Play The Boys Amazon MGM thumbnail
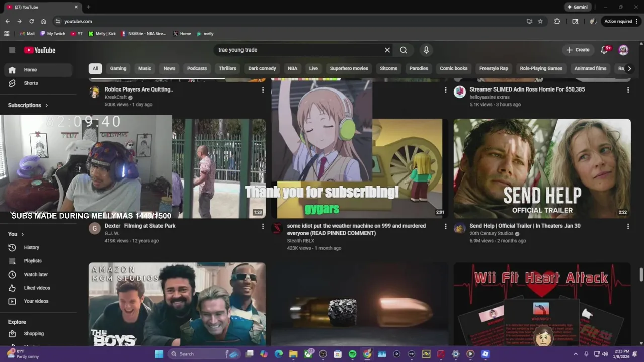 pyautogui.click(x=177, y=304)
